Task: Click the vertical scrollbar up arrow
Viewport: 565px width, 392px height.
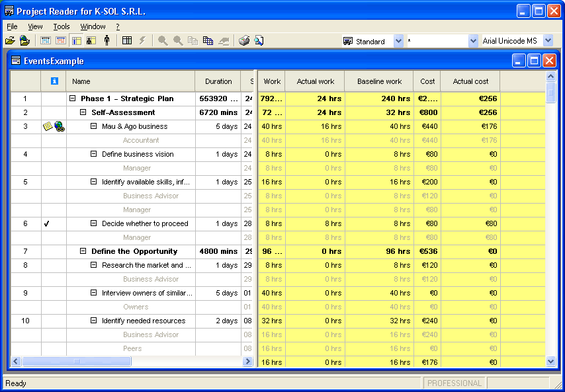Action: (550, 76)
